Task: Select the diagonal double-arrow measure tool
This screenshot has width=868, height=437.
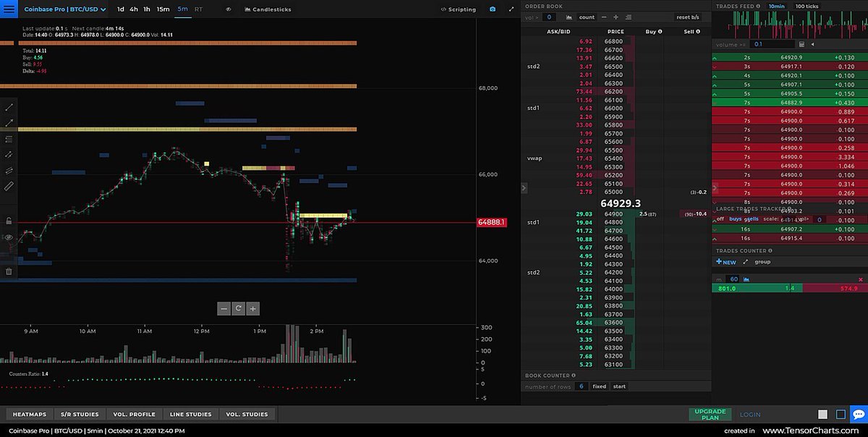Action: (9, 155)
